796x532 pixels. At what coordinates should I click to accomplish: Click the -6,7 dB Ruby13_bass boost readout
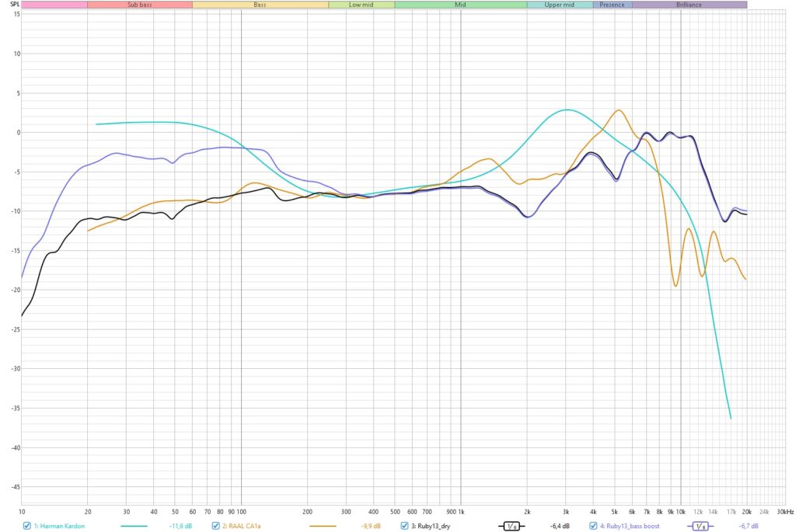747,526
